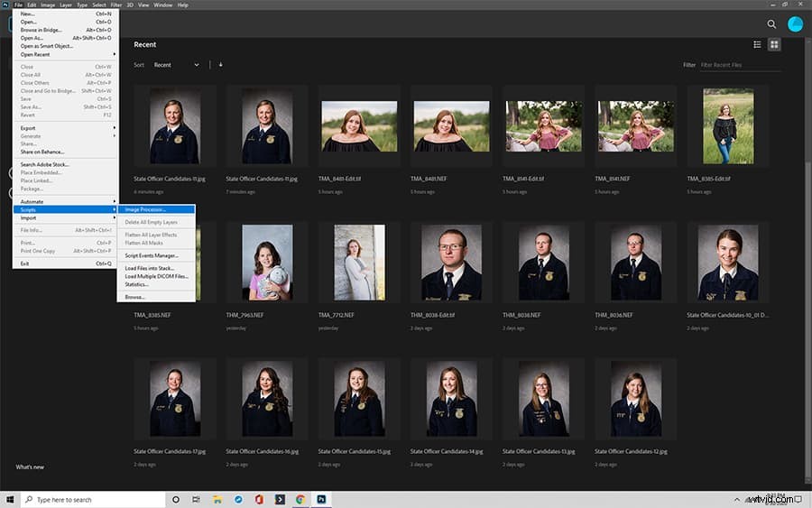Click the Photoshop logo icon in menu bar
812x508 pixels.
pyautogui.click(x=5, y=5)
